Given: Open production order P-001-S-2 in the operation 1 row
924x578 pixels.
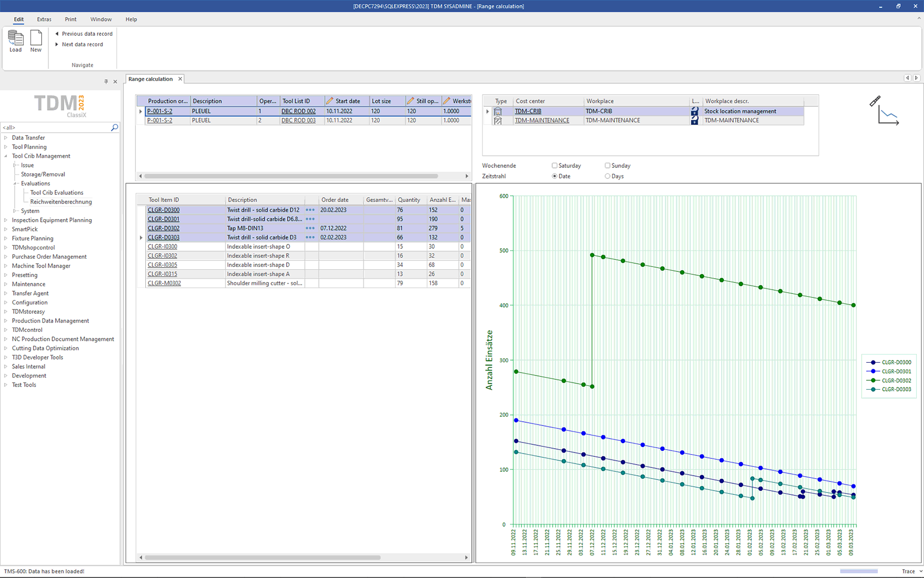Looking at the screenshot, I should coord(159,111).
